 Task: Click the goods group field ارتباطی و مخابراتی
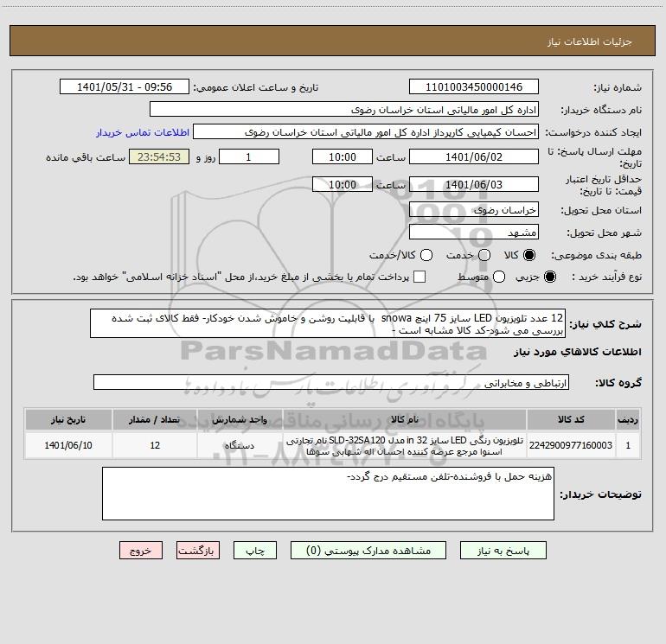[331, 382]
